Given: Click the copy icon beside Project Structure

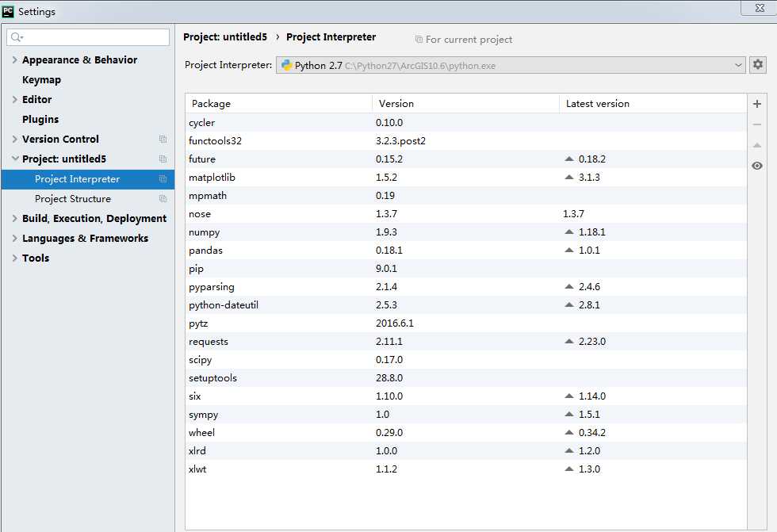Looking at the screenshot, I should click(x=163, y=199).
